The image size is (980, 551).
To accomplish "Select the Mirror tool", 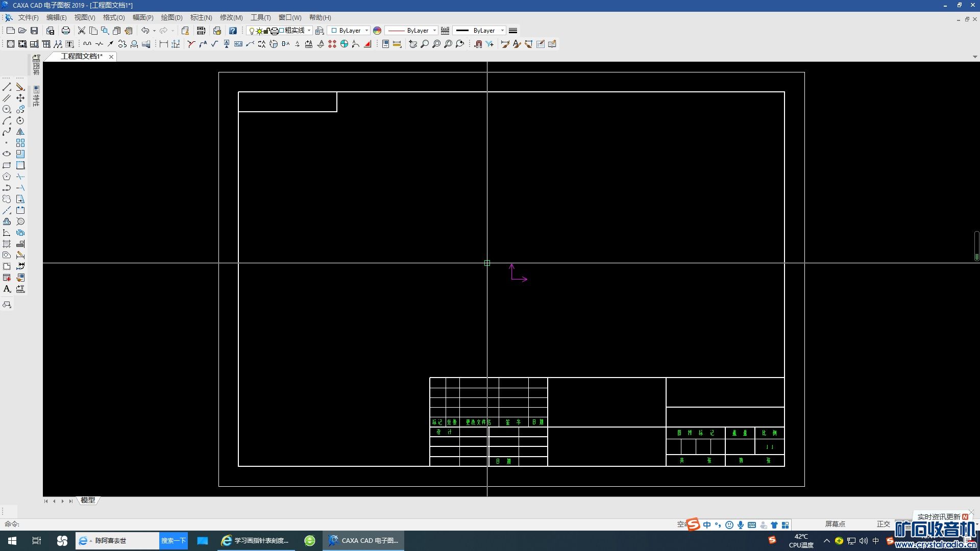I will point(20,132).
